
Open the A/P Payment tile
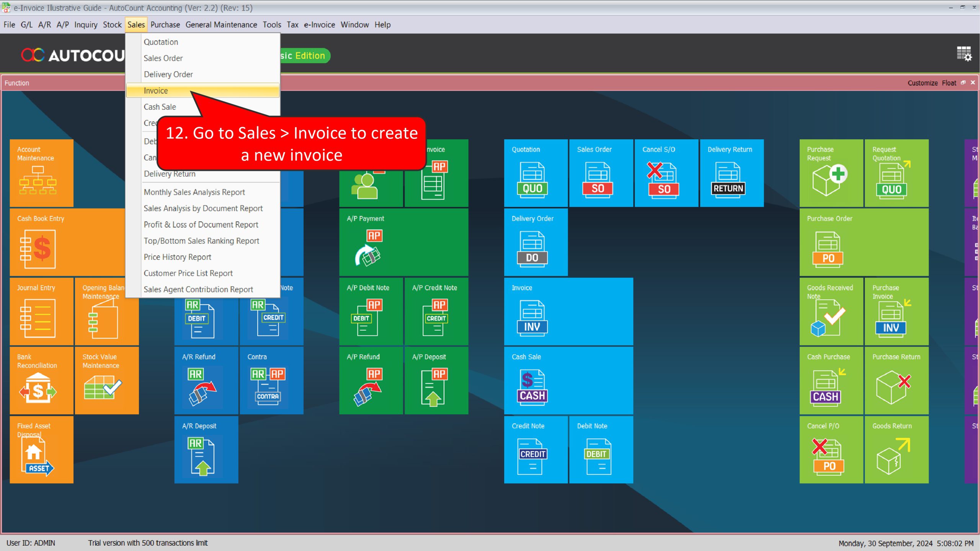pyautogui.click(x=403, y=242)
